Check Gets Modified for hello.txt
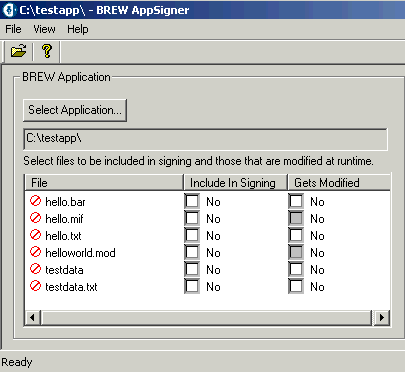Viewport: 405px width, 372px height. pos(296,235)
